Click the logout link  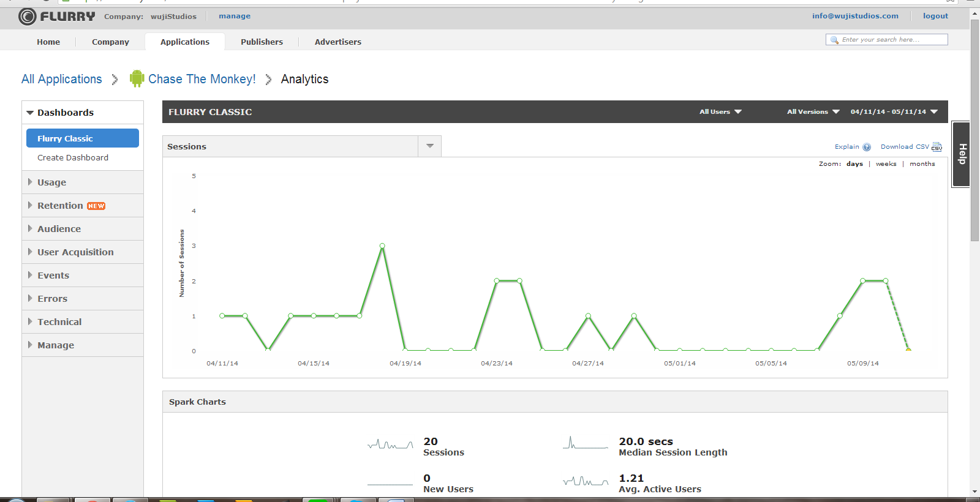935,16
